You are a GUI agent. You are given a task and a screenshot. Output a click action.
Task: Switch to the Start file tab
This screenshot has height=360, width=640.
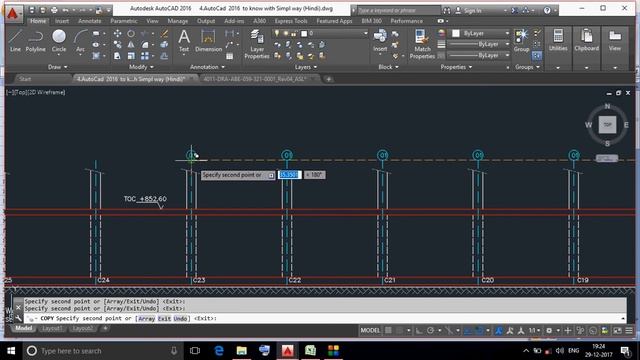pos(25,79)
